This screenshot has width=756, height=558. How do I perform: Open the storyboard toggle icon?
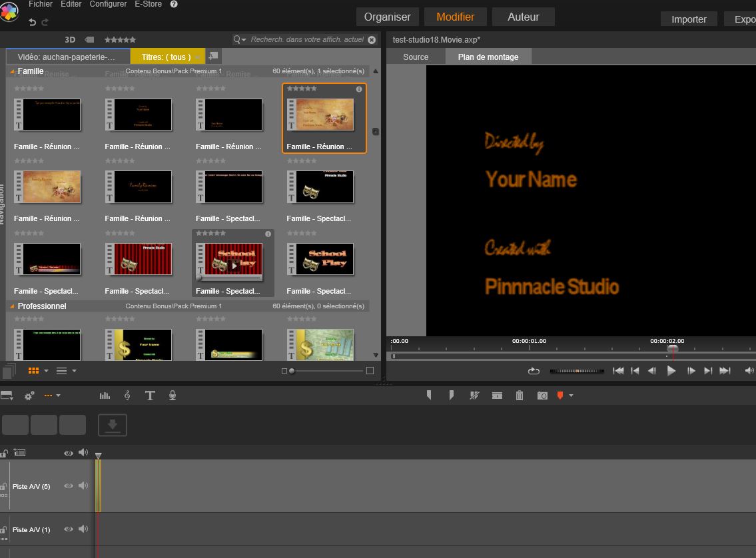(7, 396)
